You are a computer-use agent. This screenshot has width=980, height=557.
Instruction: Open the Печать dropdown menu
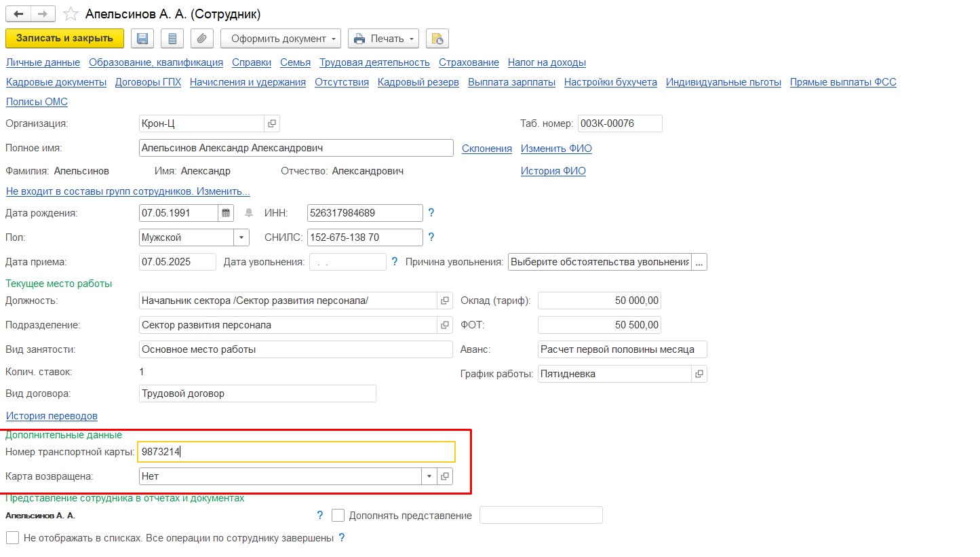(383, 39)
